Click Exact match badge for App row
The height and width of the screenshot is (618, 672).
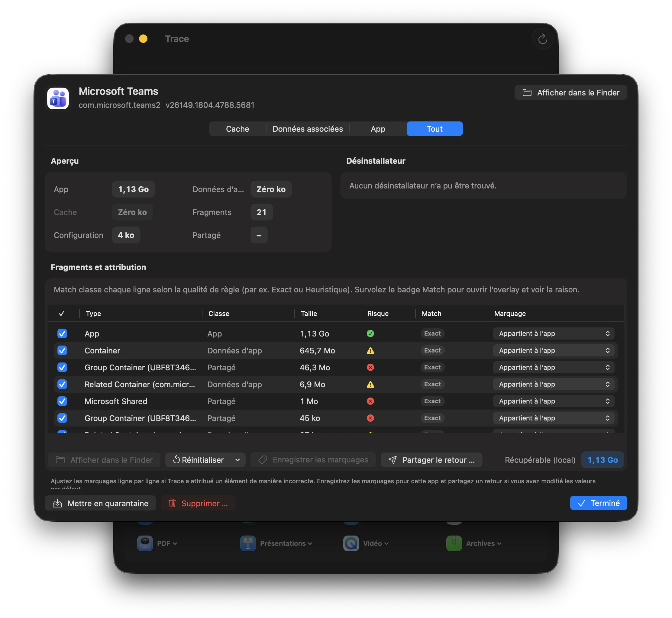432,333
